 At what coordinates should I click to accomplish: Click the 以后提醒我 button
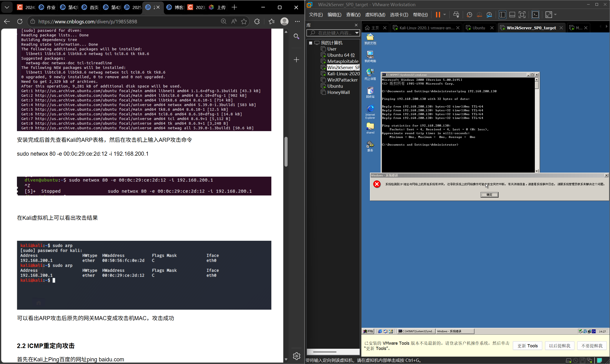click(x=559, y=346)
